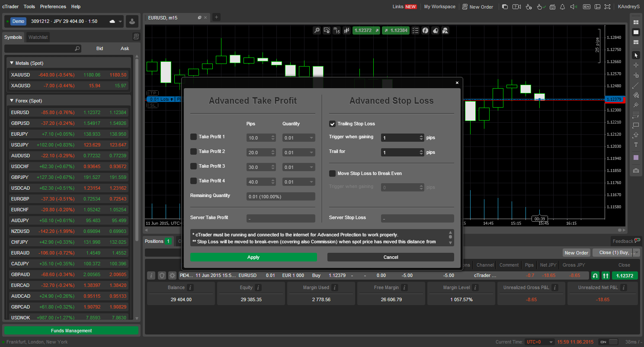Image resolution: width=644 pixels, height=347 pixels.
Task: Select the rectangle shape drawing tool
Action: (x=636, y=125)
